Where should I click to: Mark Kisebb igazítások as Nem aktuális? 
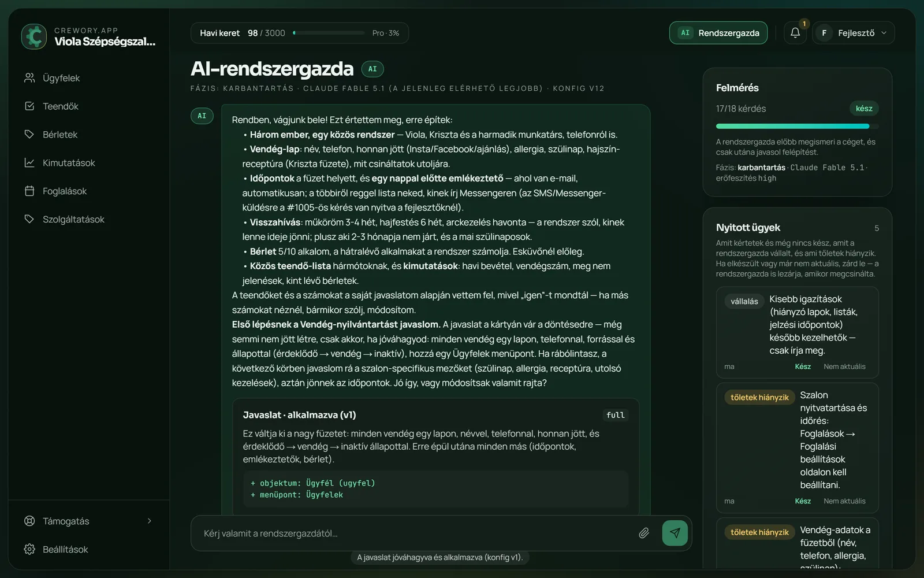(x=844, y=366)
